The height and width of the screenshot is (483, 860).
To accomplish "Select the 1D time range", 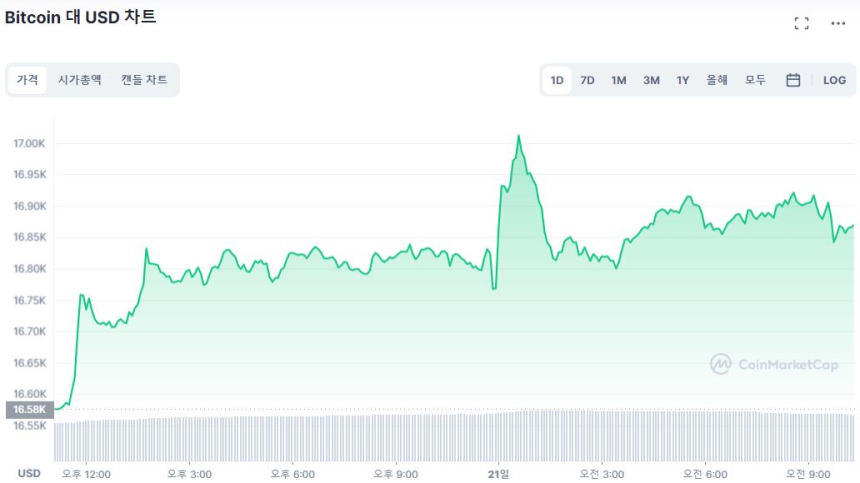I will coord(557,80).
